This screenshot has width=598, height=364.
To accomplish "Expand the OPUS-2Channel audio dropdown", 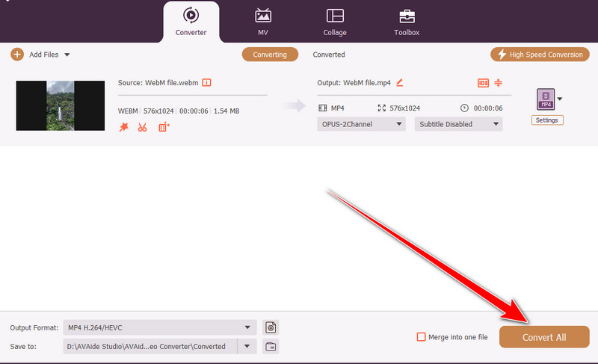I will pyautogui.click(x=362, y=124).
